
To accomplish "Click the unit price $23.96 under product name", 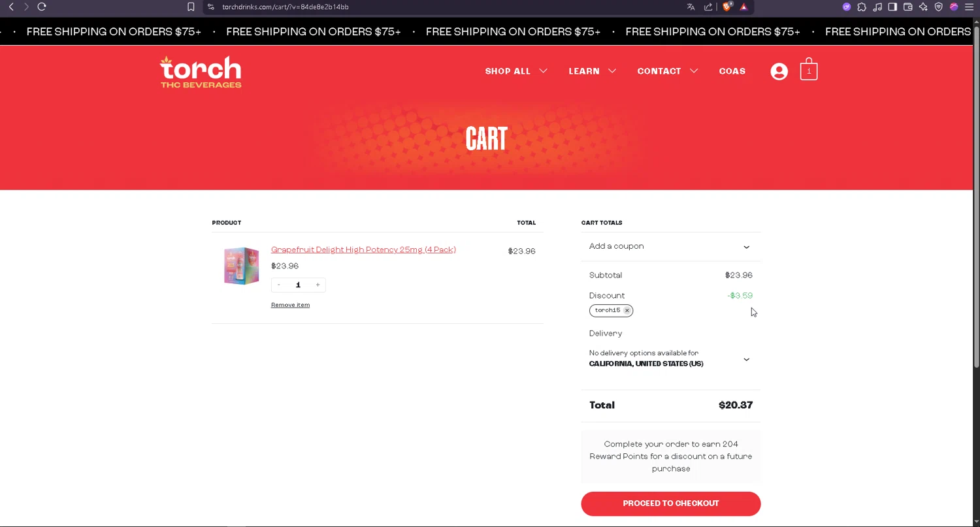I will tap(285, 266).
